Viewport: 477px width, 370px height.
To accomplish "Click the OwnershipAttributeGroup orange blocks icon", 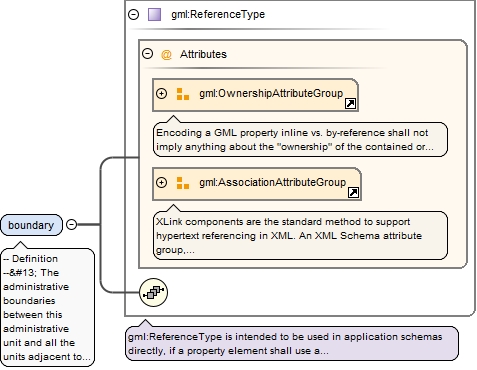I will click(183, 94).
